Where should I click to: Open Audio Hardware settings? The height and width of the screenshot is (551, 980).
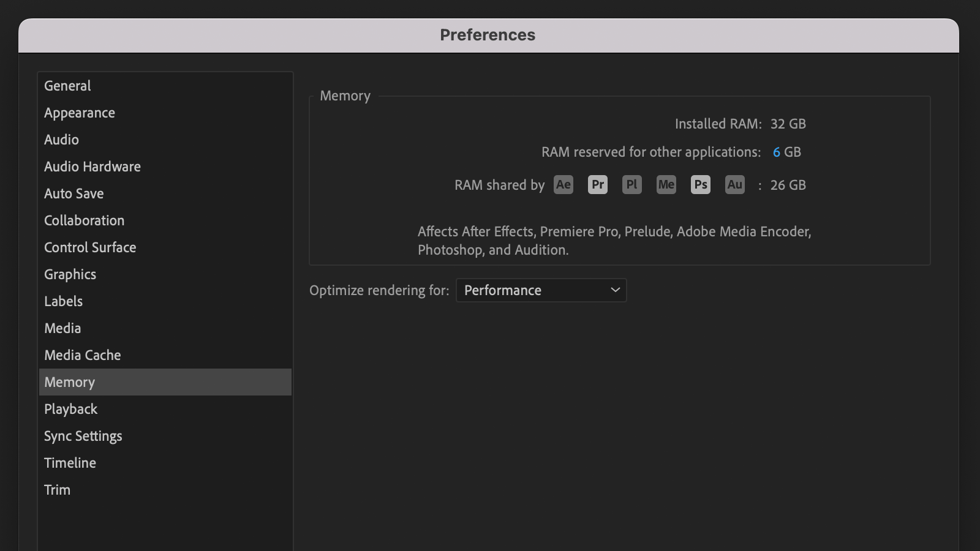(x=92, y=167)
